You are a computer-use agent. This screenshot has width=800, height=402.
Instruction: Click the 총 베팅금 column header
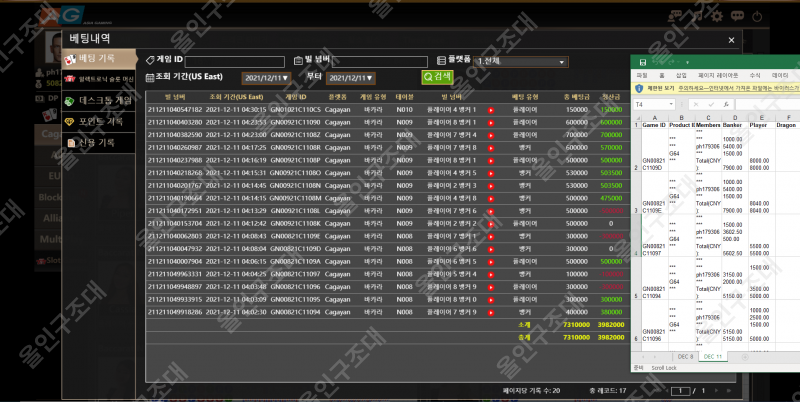(577, 97)
